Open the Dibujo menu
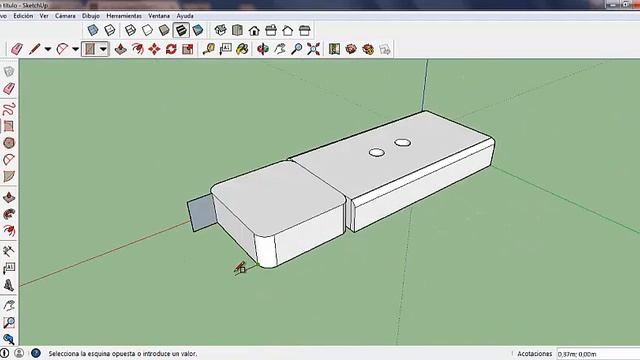The image size is (640, 360). 91,16
